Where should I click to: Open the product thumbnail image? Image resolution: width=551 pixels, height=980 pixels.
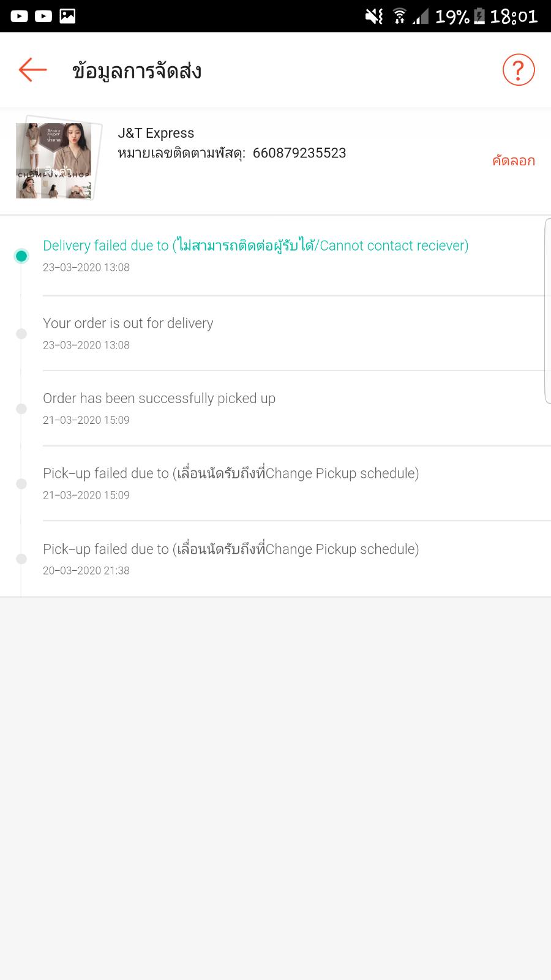[x=54, y=159]
